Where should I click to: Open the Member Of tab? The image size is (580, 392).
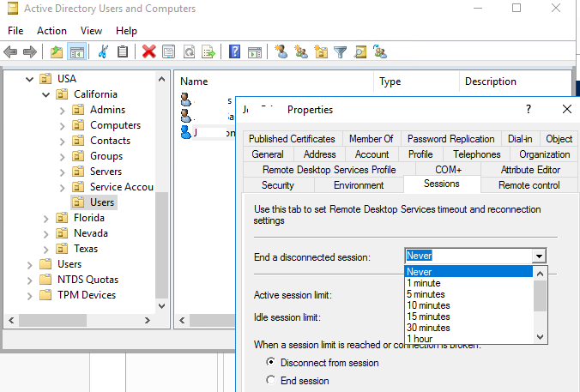point(371,139)
